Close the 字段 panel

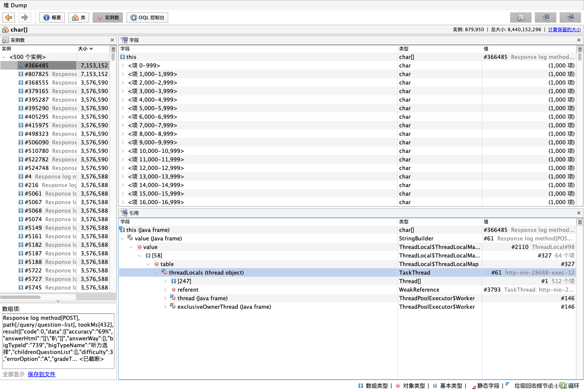pyautogui.click(x=579, y=40)
